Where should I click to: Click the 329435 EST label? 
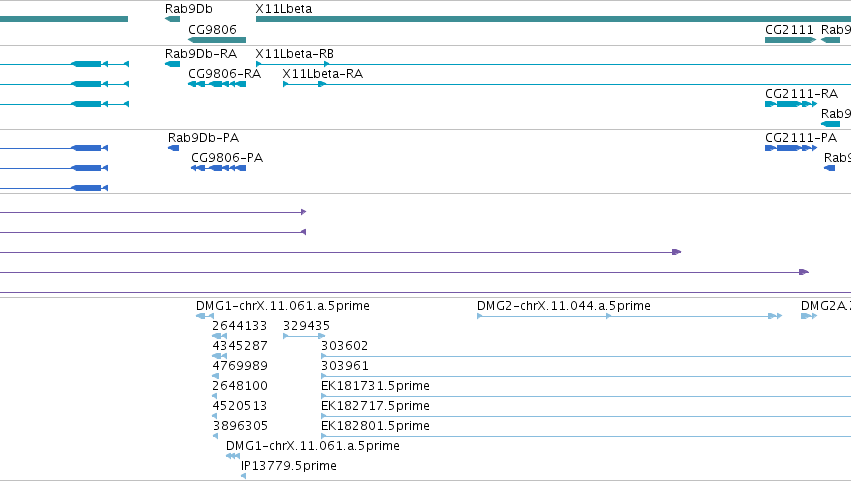[x=306, y=326]
